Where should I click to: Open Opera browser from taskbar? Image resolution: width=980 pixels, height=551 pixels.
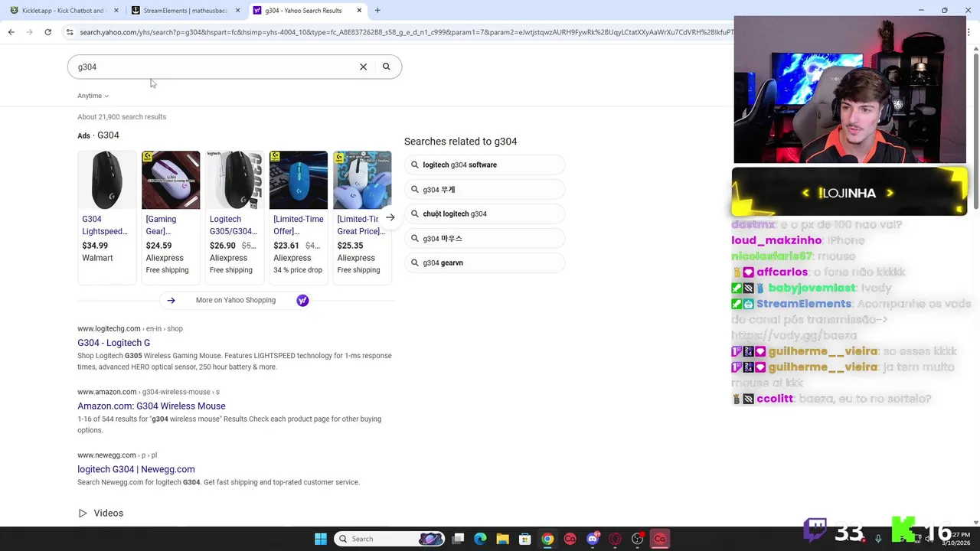[615, 539]
